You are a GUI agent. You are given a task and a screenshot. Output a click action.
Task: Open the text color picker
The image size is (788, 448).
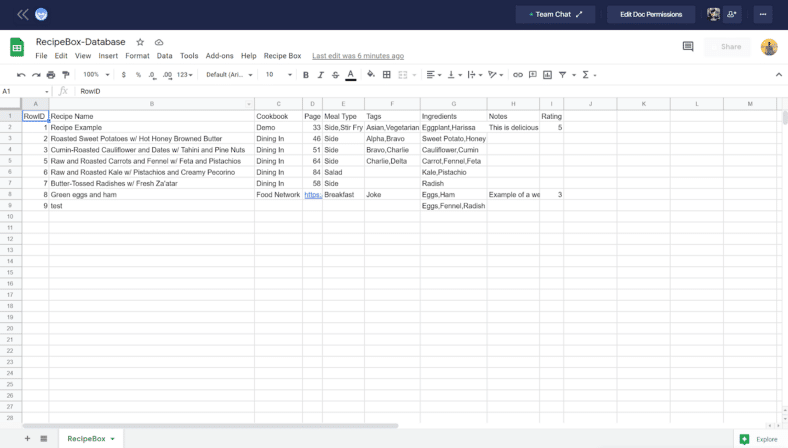[351, 75]
